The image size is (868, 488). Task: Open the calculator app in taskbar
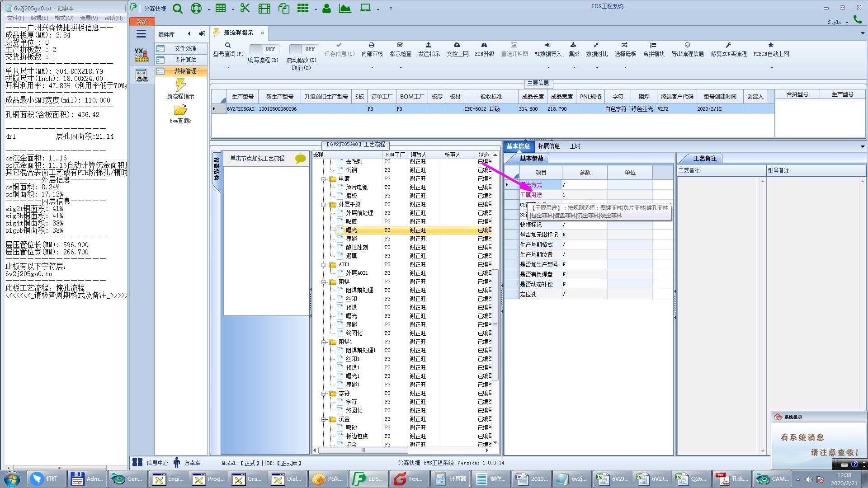coord(451,479)
